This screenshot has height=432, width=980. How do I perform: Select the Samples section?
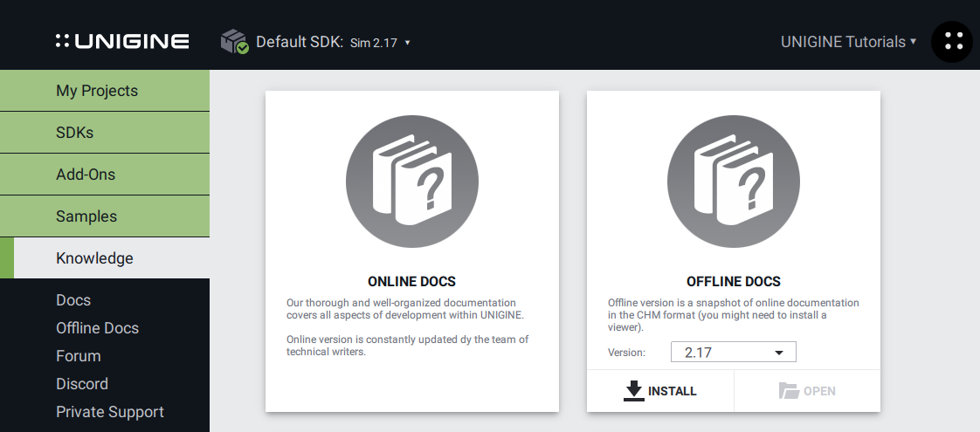[105, 216]
